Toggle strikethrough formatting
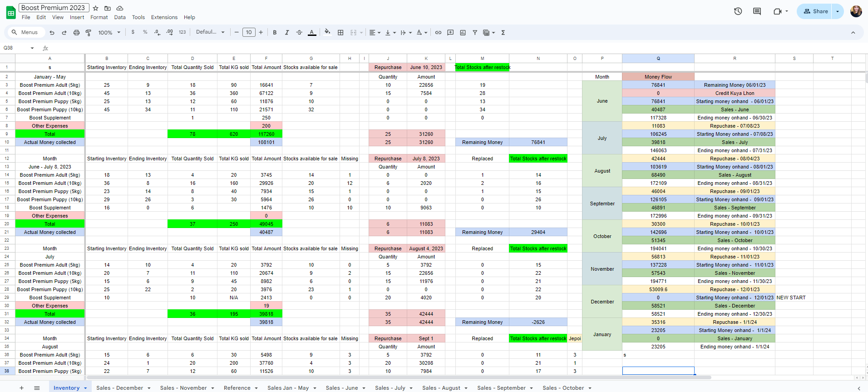This screenshot has height=392, width=868. tap(299, 32)
